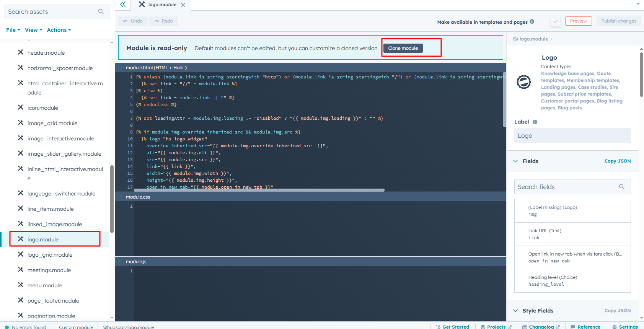The width and height of the screenshot is (644, 329).
Task: Click the green No errors status dot
Action: (7, 327)
